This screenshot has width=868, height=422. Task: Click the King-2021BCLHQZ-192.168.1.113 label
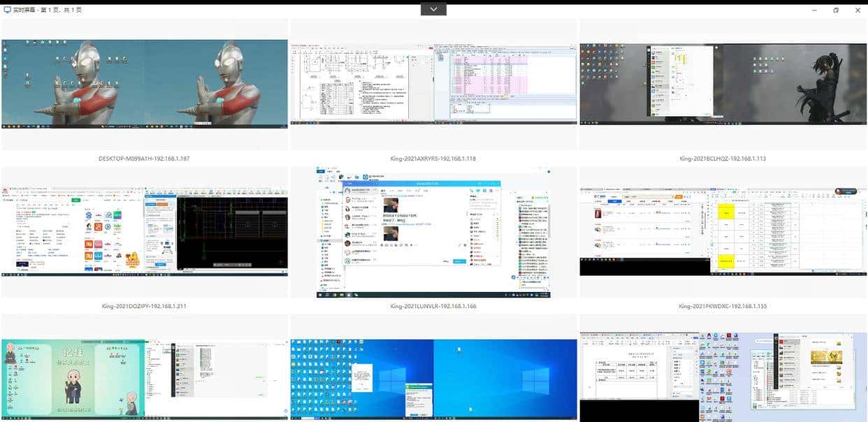pos(723,159)
